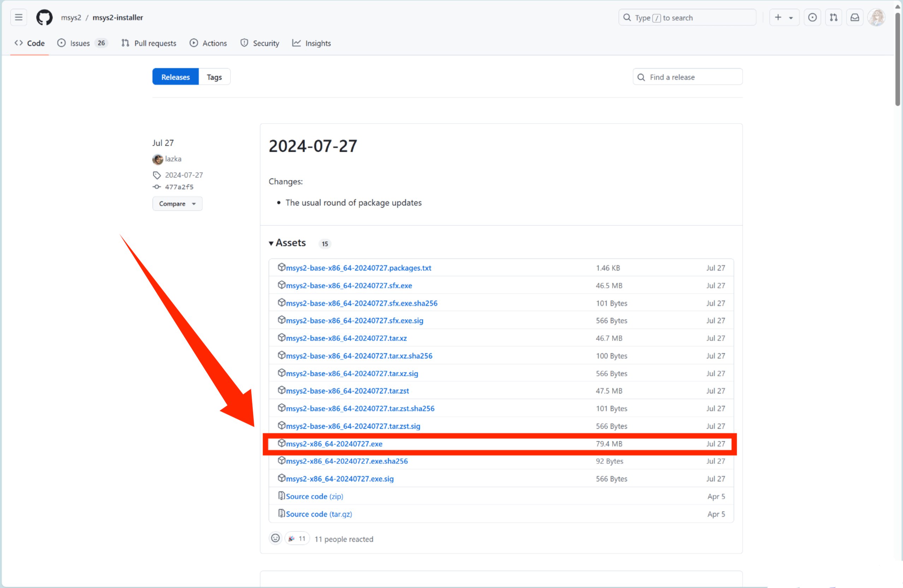
Task: Open the smiley reaction picker
Action: click(x=275, y=538)
